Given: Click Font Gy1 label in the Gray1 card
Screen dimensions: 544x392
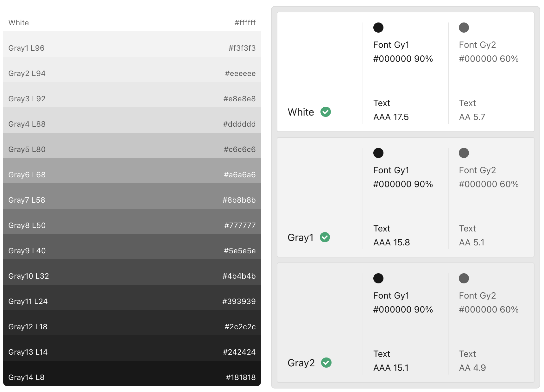Looking at the screenshot, I should pyautogui.click(x=391, y=170).
